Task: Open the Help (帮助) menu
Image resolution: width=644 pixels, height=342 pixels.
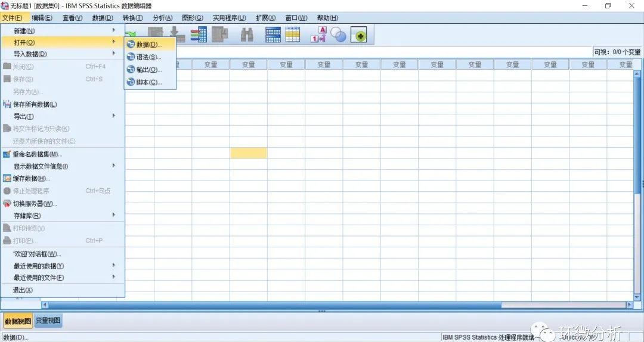Action: (x=327, y=18)
